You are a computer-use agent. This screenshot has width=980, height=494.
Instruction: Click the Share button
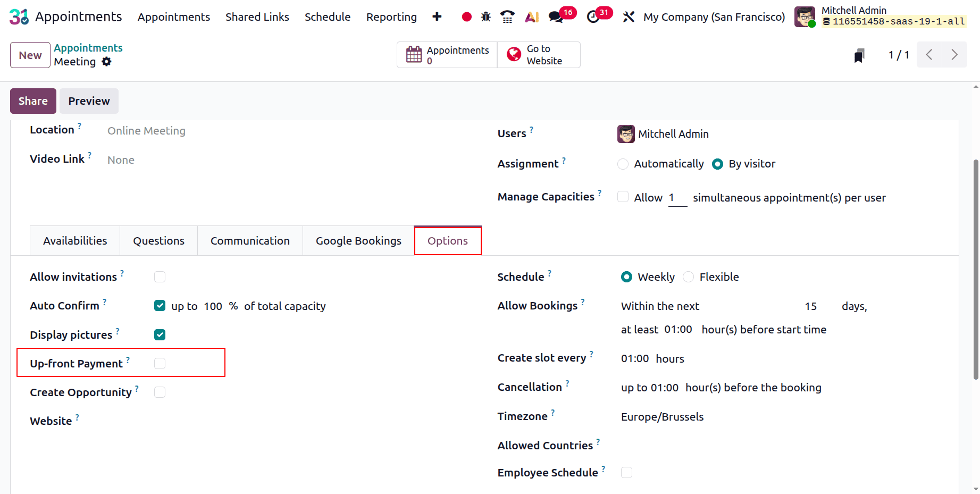(33, 101)
